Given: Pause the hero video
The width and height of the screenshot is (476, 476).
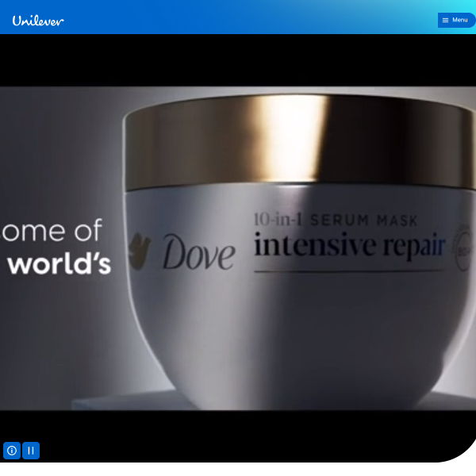Looking at the screenshot, I should tap(31, 451).
